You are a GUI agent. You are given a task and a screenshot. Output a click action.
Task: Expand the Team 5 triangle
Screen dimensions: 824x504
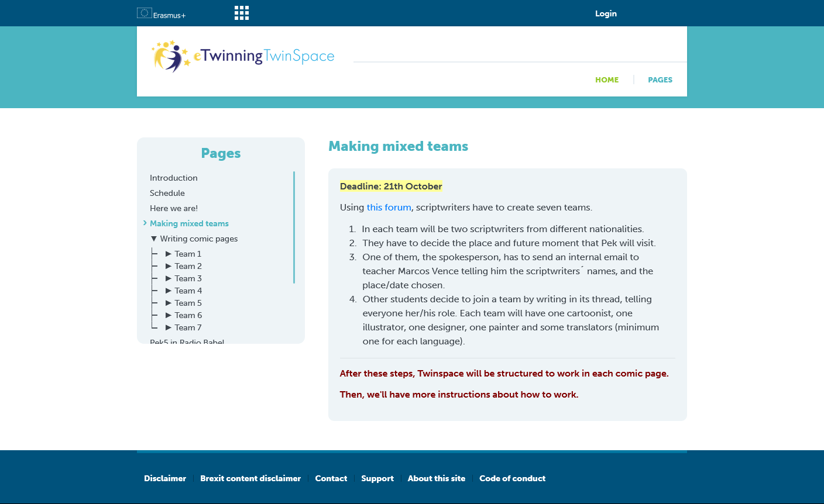[169, 303]
